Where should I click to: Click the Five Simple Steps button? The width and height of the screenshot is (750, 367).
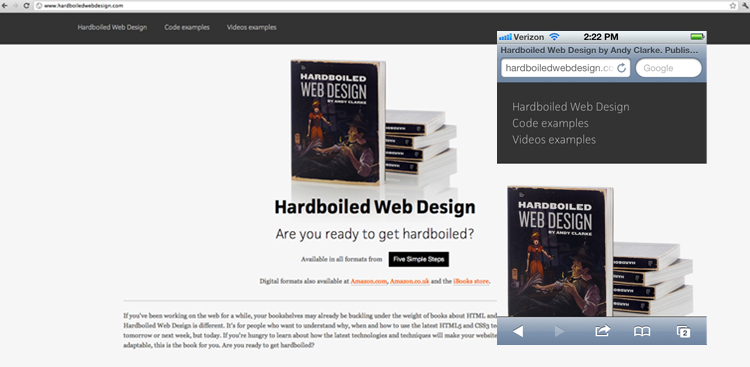(419, 259)
